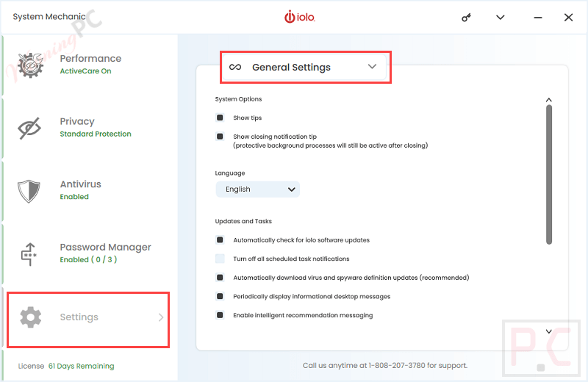Click the System Mechanic title text
The height and width of the screenshot is (382, 588).
point(49,16)
